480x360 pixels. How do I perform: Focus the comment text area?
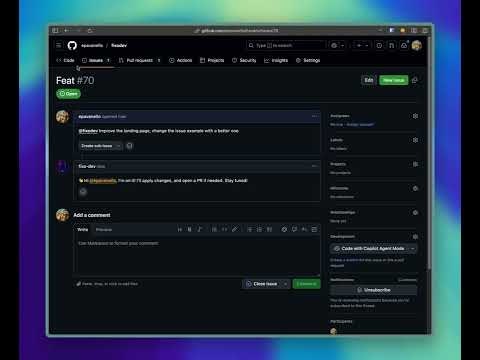tap(197, 256)
